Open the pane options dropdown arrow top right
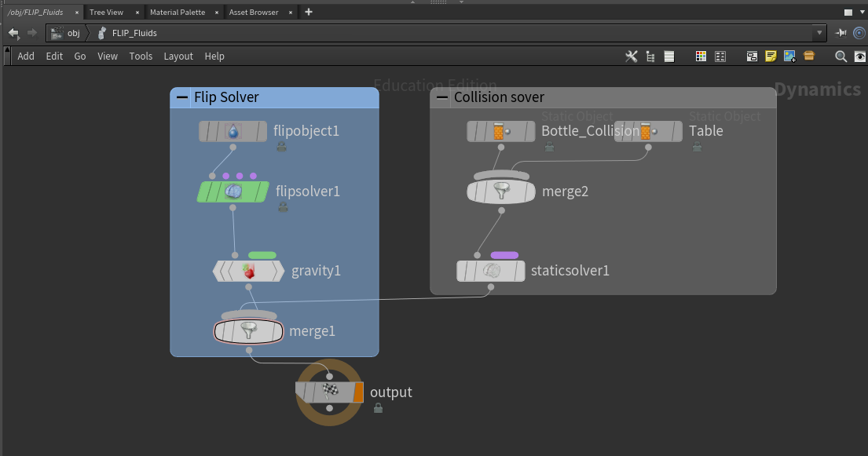Viewport: 868px width, 456px height. click(863, 13)
